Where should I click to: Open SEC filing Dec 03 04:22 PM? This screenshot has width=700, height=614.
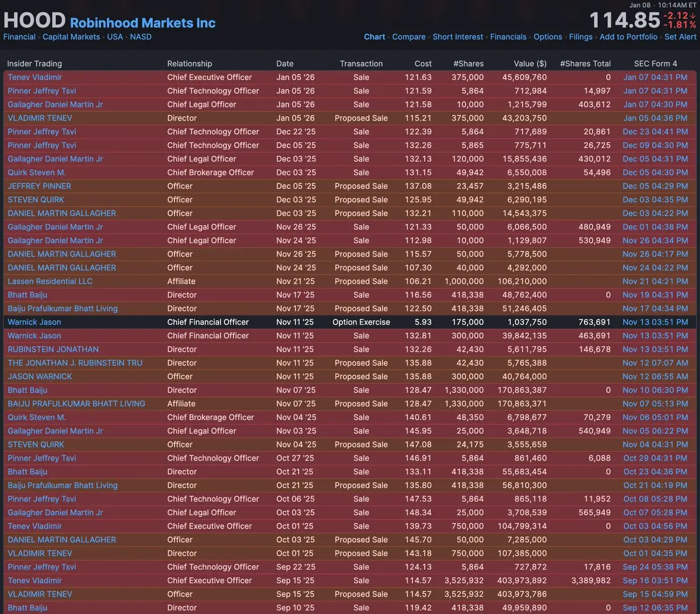655,213
